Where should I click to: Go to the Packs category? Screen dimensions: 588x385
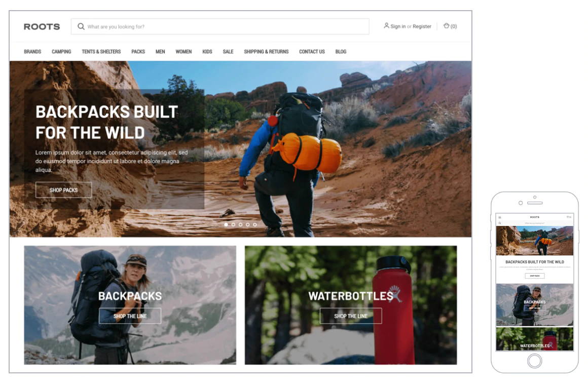138,52
